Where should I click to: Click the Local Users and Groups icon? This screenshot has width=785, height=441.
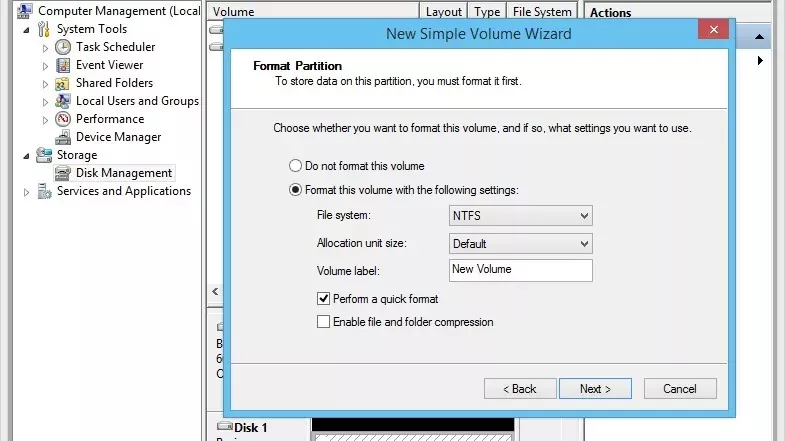coord(63,101)
